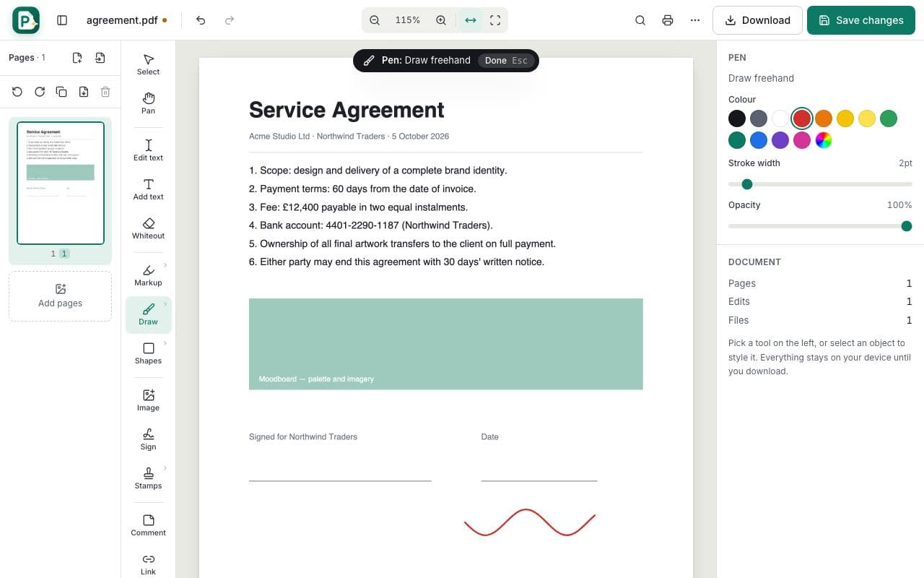Viewport: 924px width, 578px height.
Task: Rotate page clockwise in Pages panel
Action: [x=40, y=92]
